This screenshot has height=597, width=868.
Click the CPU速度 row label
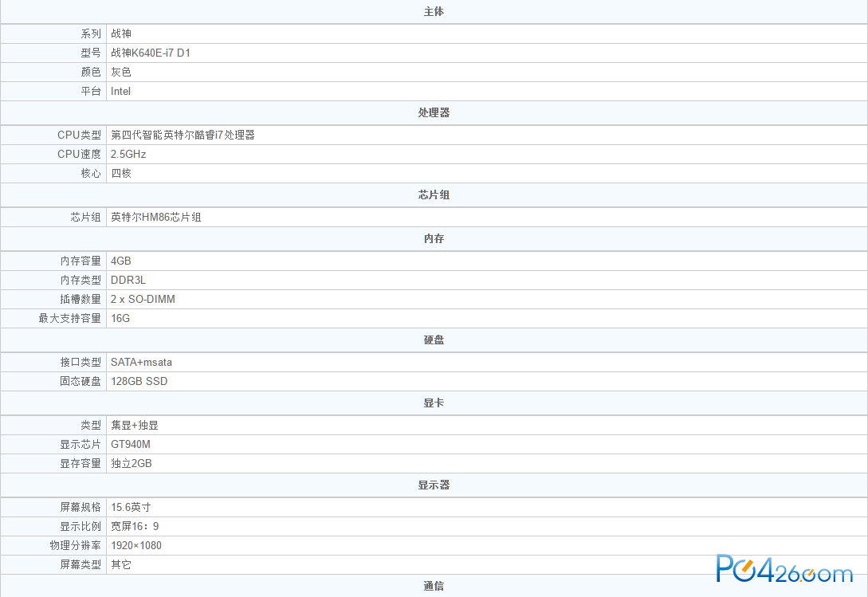[x=79, y=154]
